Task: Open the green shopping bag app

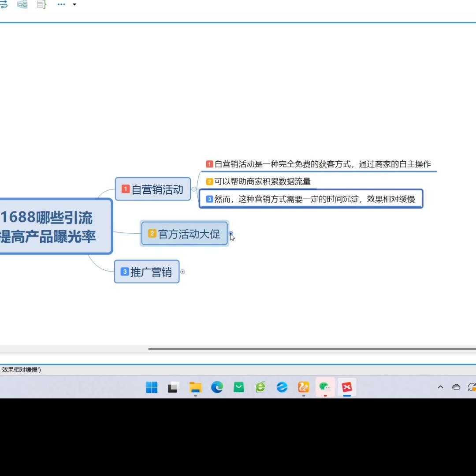Action: tap(238, 387)
